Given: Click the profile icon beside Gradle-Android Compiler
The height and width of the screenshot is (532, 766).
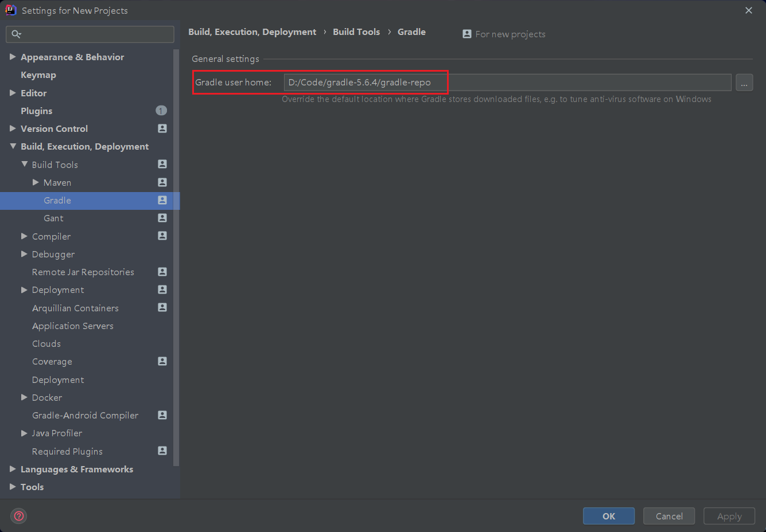Looking at the screenshot, I should [162, 415].
